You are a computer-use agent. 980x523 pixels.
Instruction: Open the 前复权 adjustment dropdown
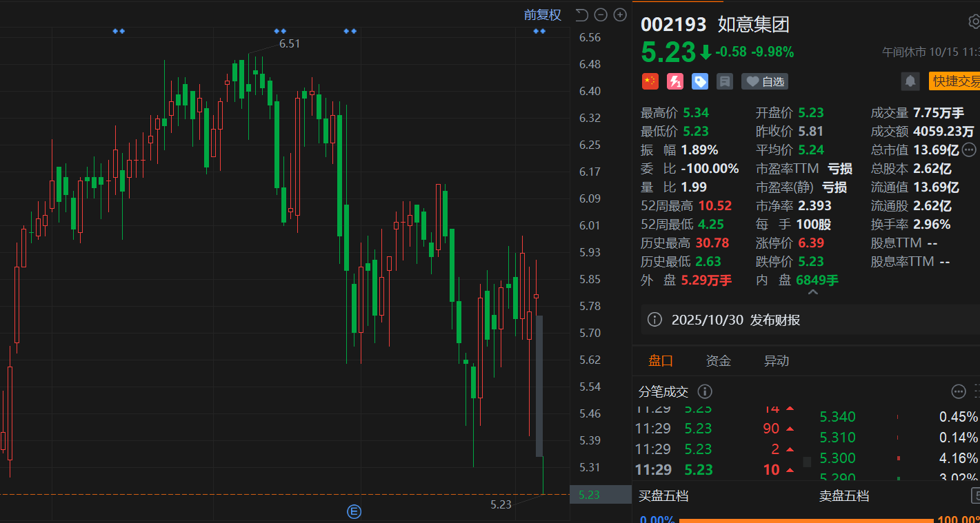click(543, 14)
